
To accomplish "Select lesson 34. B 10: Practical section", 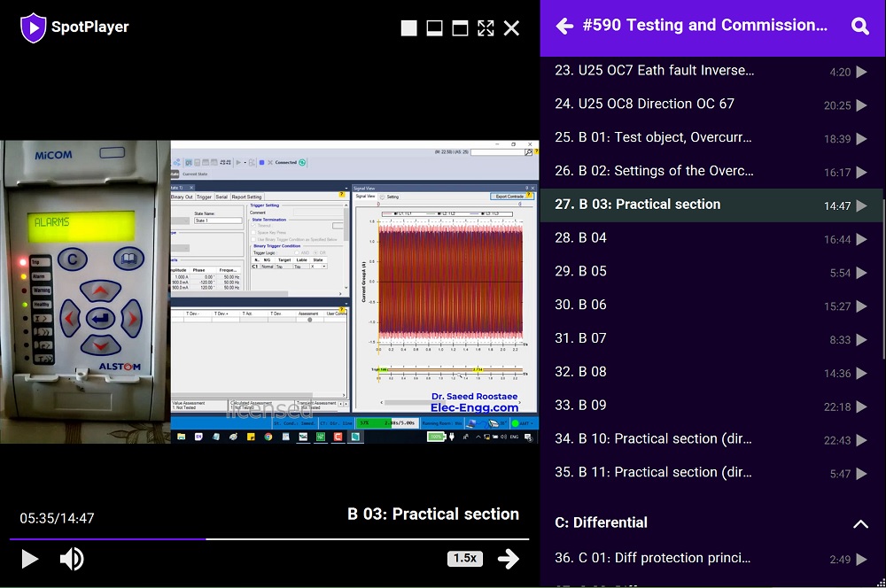I will [x=653, y=438].
